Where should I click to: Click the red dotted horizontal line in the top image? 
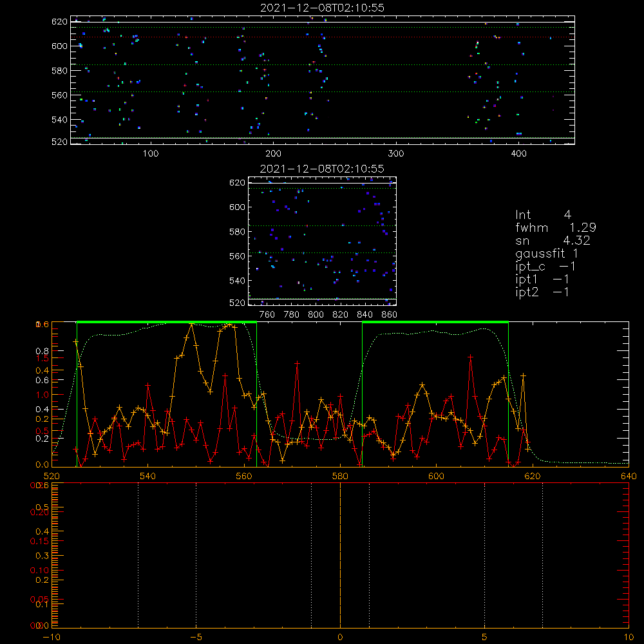click(323, 37)
